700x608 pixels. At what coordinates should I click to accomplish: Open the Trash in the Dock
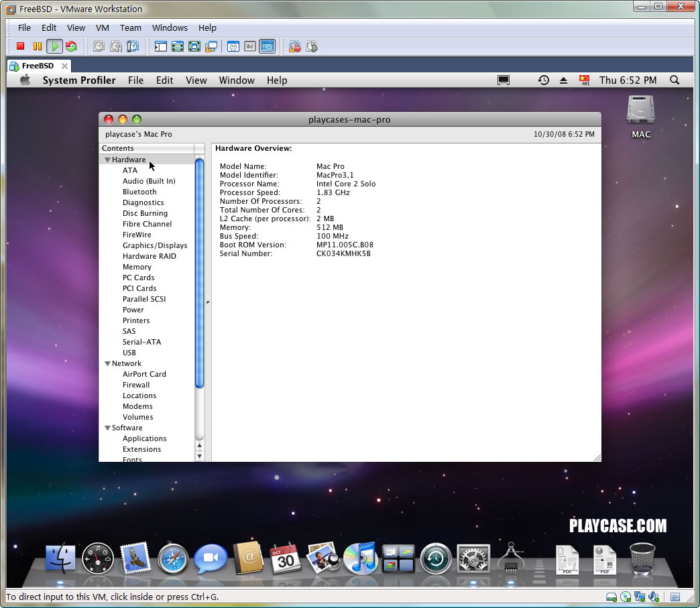[x=642, y=558]
